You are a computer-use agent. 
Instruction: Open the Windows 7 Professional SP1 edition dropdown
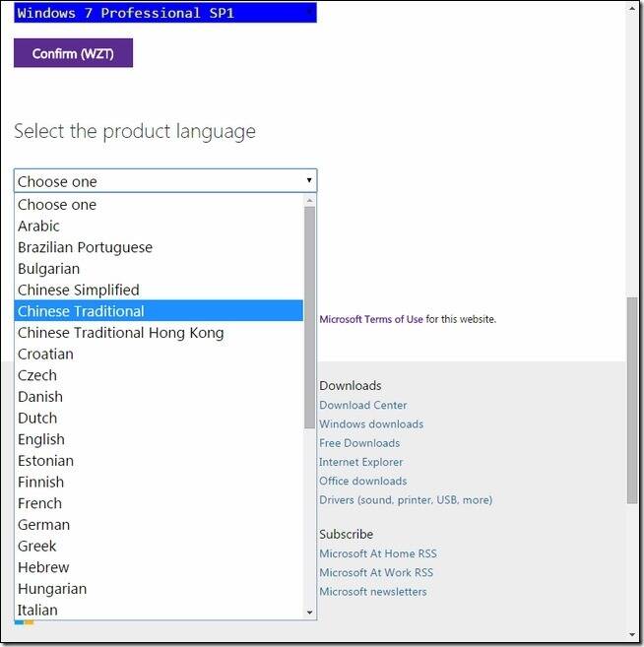[x=165, y=13]
